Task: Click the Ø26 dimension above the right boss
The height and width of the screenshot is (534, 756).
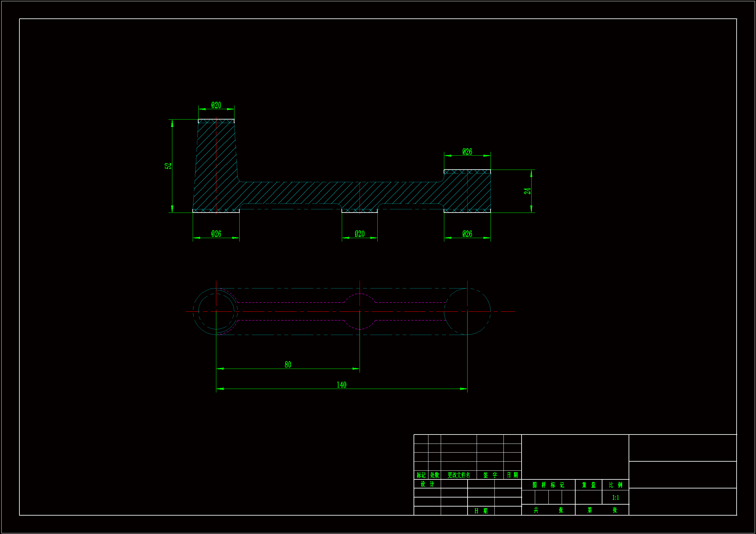Action: pos(467,152)
